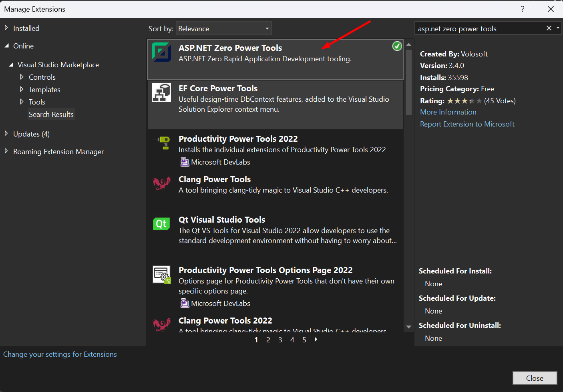Click the extension list scrollbar down arrow

coord(408,327)
